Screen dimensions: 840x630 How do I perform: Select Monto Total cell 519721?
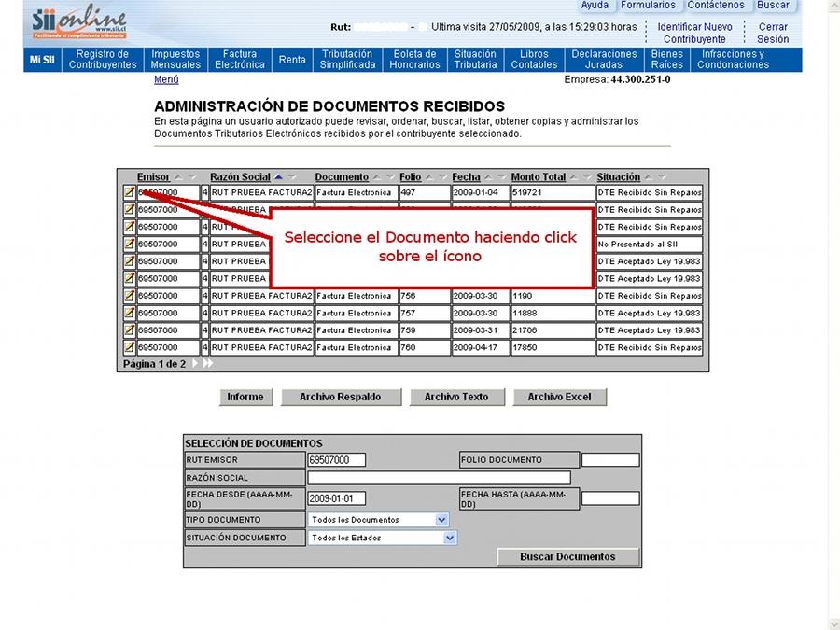tap(553, 192)
